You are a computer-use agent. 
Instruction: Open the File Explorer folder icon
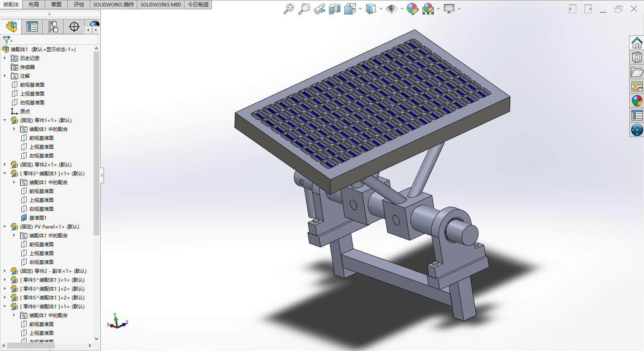(x=637, y=72)
